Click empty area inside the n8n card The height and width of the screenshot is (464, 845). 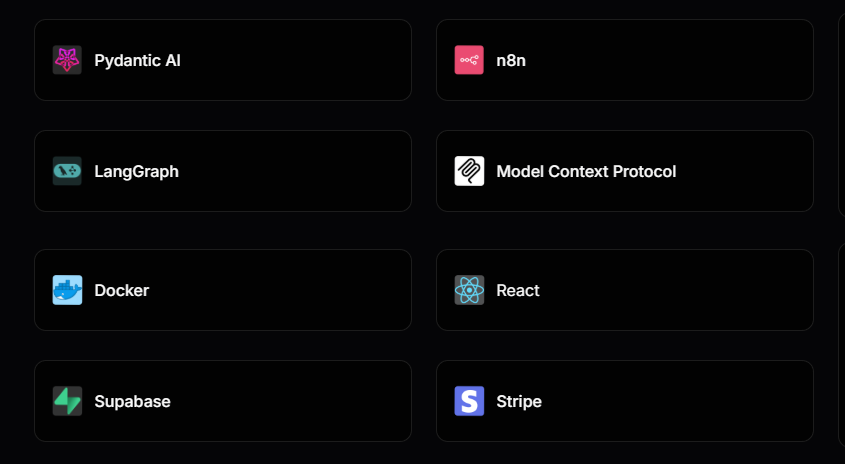point(668,60)
